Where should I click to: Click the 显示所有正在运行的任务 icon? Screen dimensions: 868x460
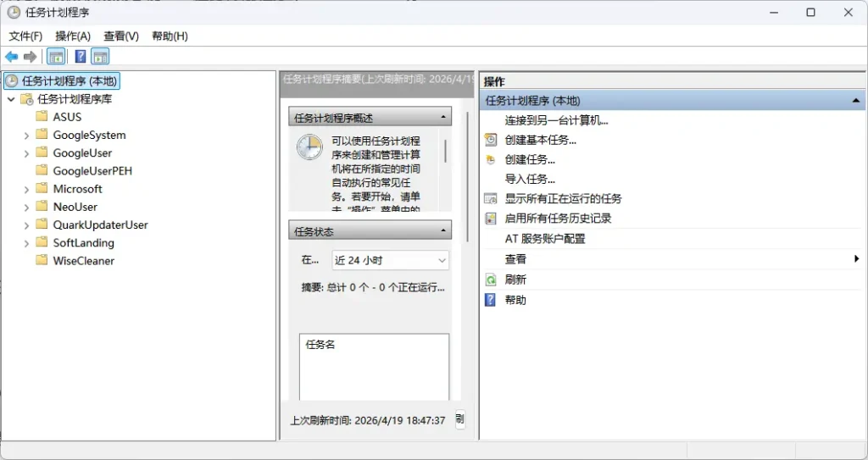click(491, 198)
